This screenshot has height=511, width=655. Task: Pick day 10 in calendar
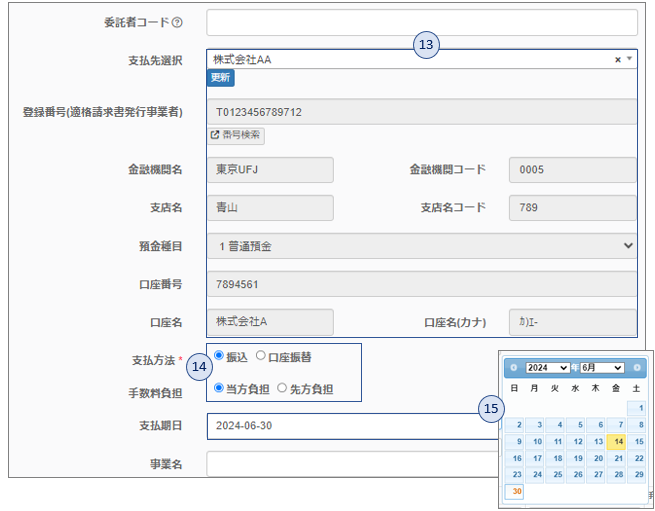click(x=535, y=442)
